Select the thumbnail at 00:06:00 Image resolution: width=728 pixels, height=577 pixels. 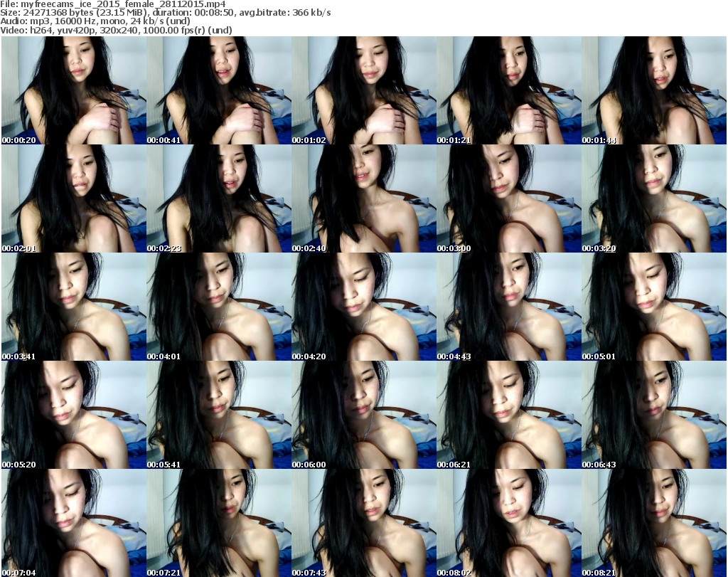coord(364,415)
